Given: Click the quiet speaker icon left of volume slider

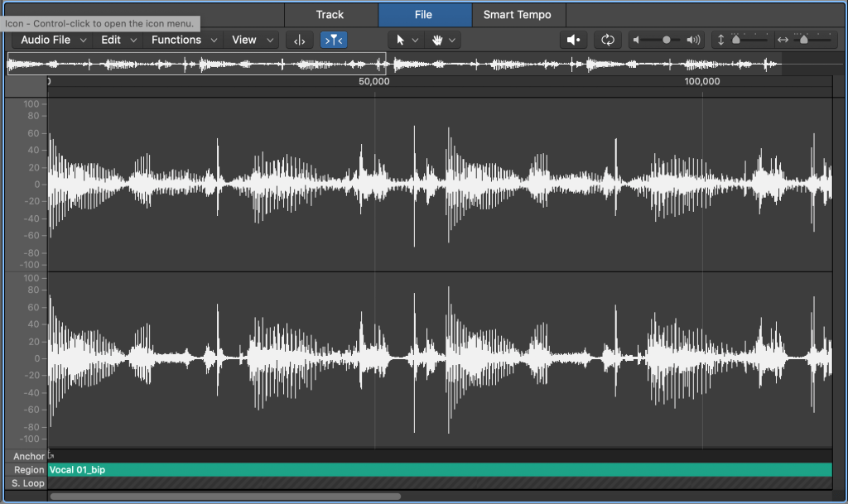Looking at the screenshot, I should click(634, 39).
